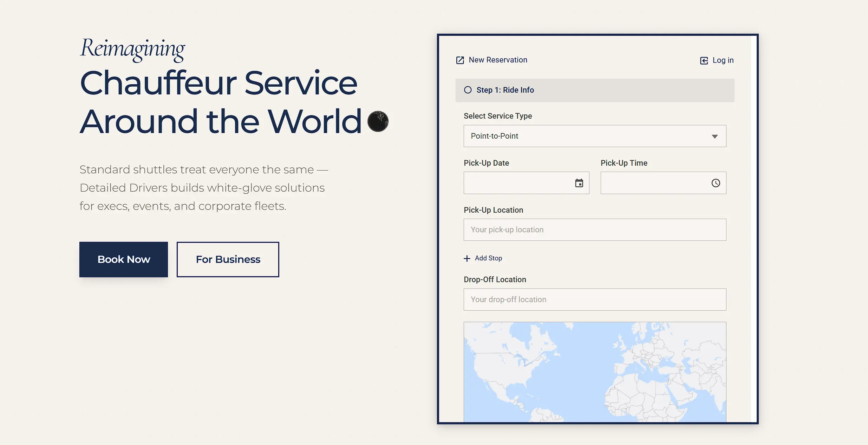The image size is (868, 445).
Task: Expand the Select Service Type dropdown arrow
Action: [x=714, y=136]
